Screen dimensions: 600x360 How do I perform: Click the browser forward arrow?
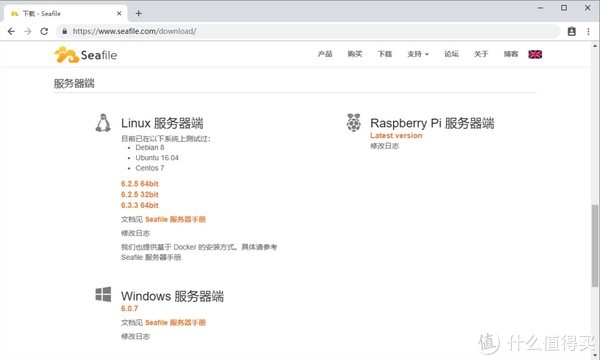28,31
